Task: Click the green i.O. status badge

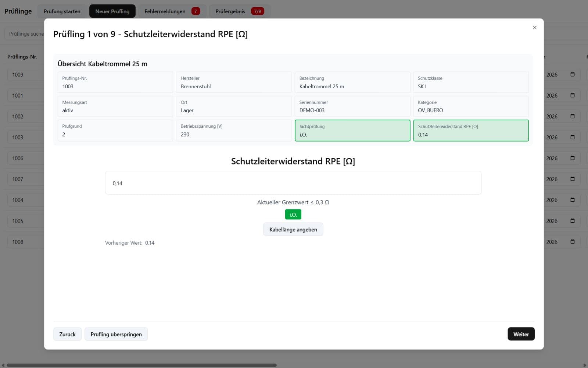Action: [x=293, y=215]
